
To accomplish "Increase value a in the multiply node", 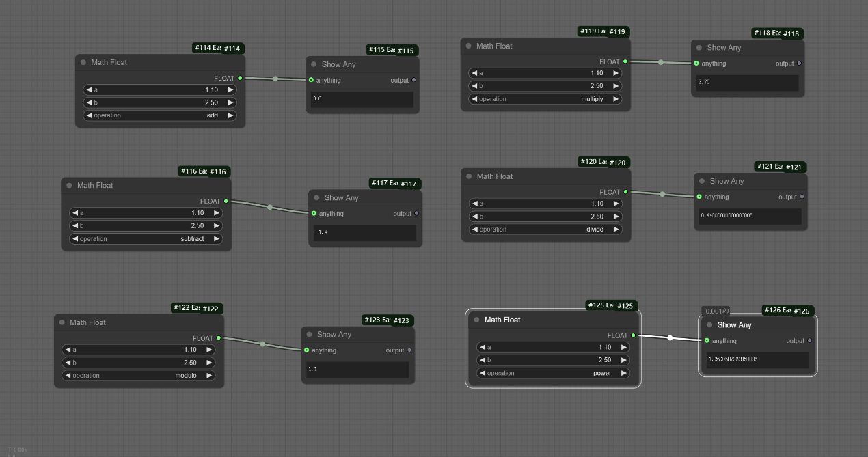I will click(x=616, y=73).
